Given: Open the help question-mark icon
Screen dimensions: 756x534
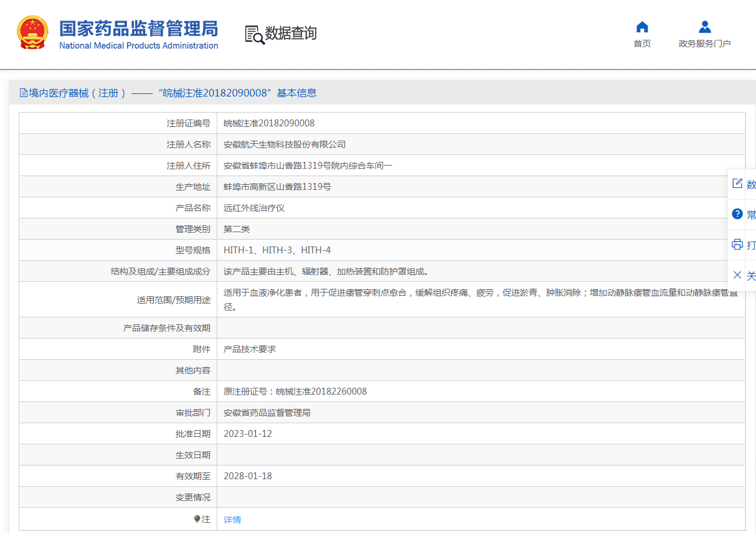Looking at the screenshot, I should (x=737, y=214).
